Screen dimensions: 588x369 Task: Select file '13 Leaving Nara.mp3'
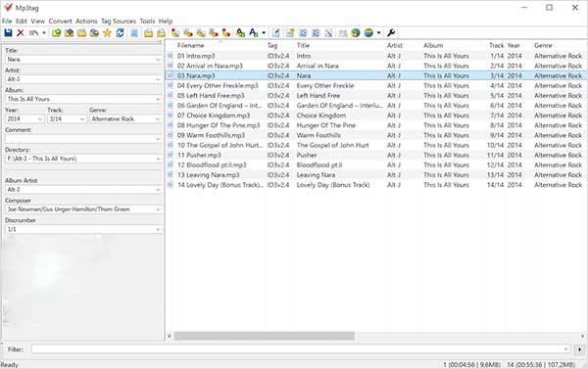click(208, 175)
